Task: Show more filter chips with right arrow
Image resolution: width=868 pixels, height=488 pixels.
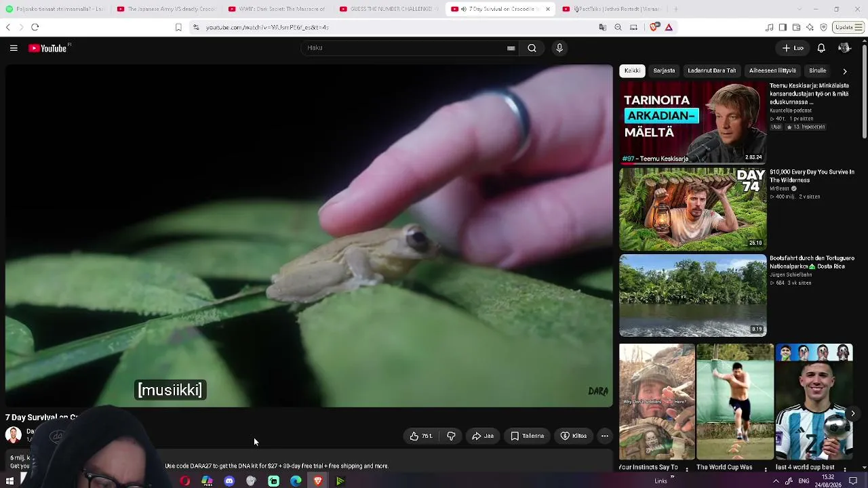Action: [x=845, y=71]
